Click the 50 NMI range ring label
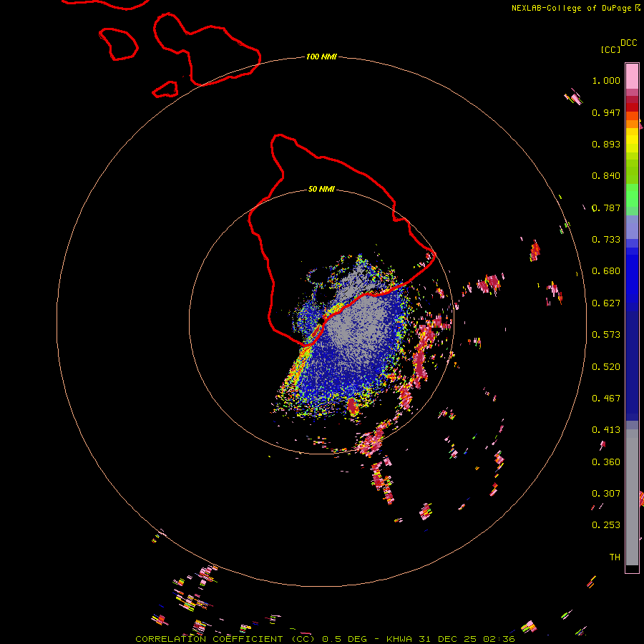The width and height of the screenshot is (644, 644). point(321,189)
